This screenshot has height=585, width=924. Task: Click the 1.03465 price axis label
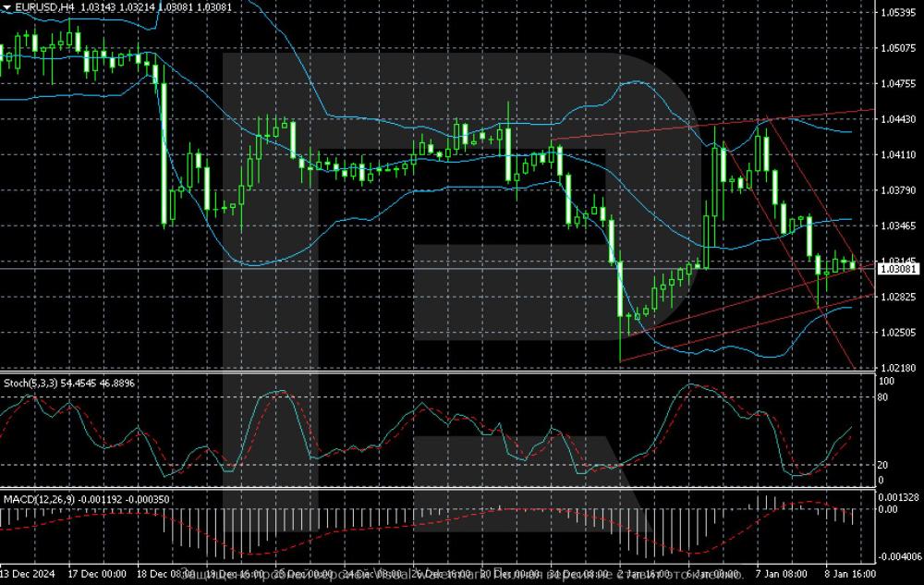899,225
